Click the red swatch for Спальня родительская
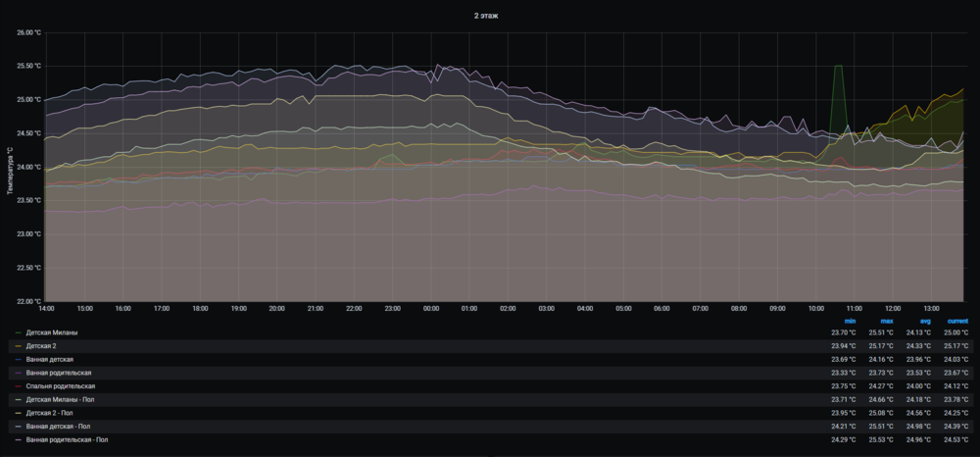Viewport: 980px width, 457px height. (x=17, y=386)
